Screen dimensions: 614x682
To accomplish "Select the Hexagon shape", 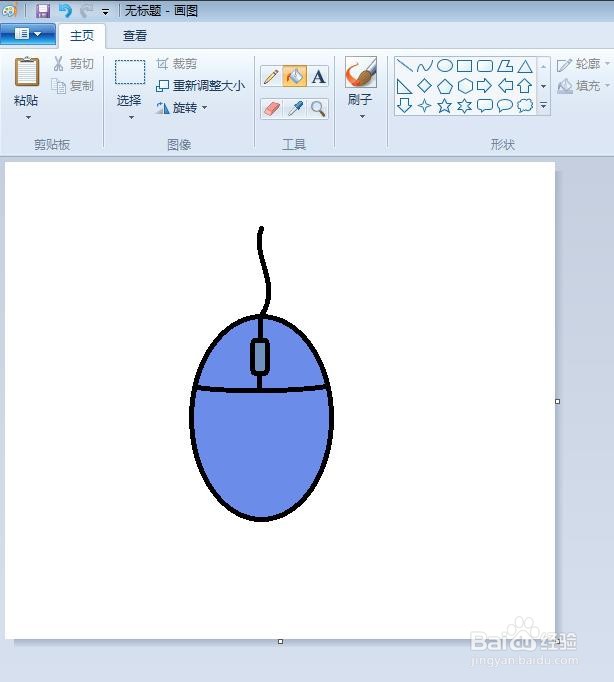I will coord(465,86).
